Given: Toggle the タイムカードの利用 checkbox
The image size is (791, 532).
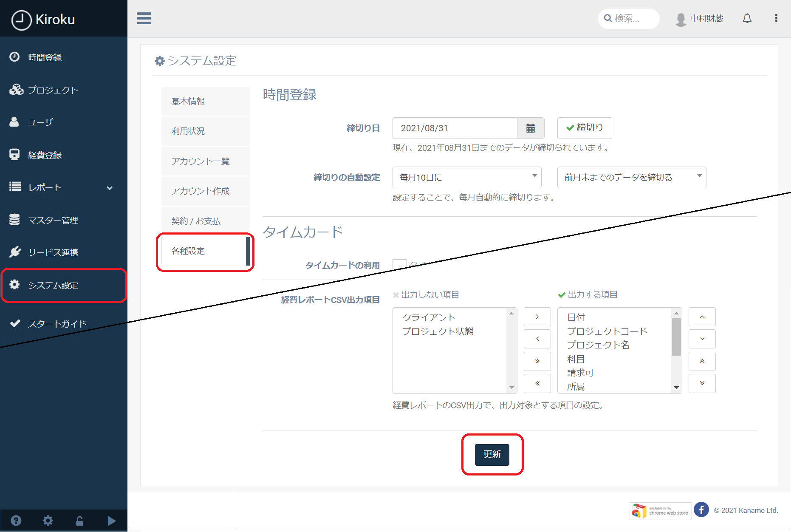Looking at the screenshot, I should [x=399, y=265].
